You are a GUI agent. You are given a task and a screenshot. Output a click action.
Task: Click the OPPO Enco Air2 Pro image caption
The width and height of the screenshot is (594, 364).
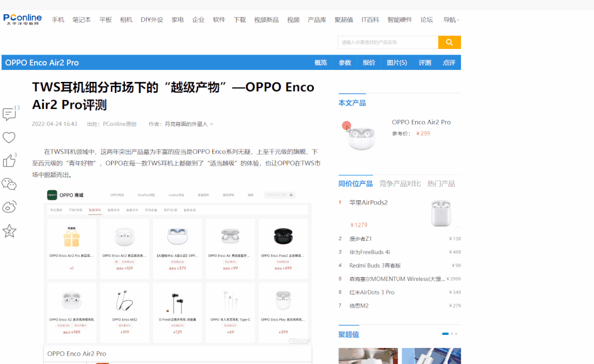coord(76,354)
